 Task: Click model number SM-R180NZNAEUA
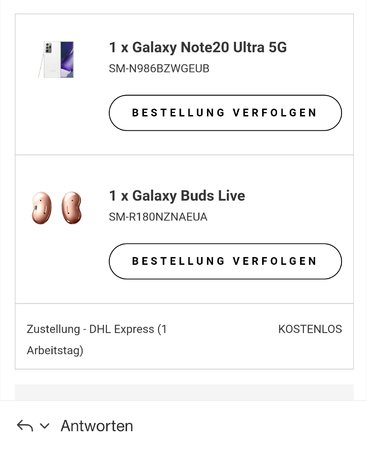tap(158, 217)
